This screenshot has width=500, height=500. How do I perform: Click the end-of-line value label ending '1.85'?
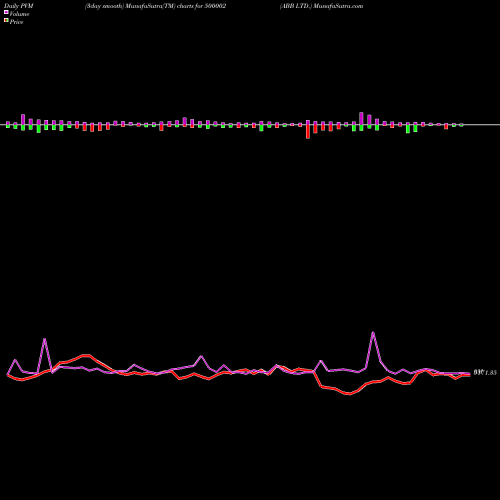485,373
